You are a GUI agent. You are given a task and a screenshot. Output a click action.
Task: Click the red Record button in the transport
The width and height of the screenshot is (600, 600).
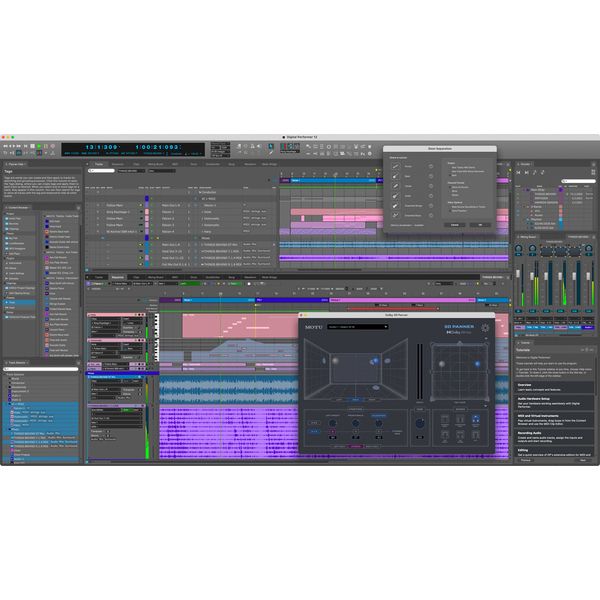tap(53, 146)
